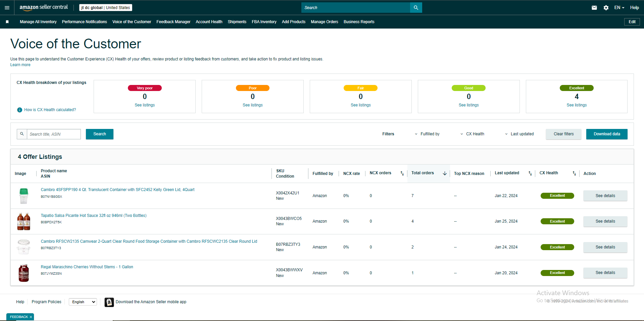Click the Search listings button
The height and width of the screenshot is (321, 644).
[100, 134]
